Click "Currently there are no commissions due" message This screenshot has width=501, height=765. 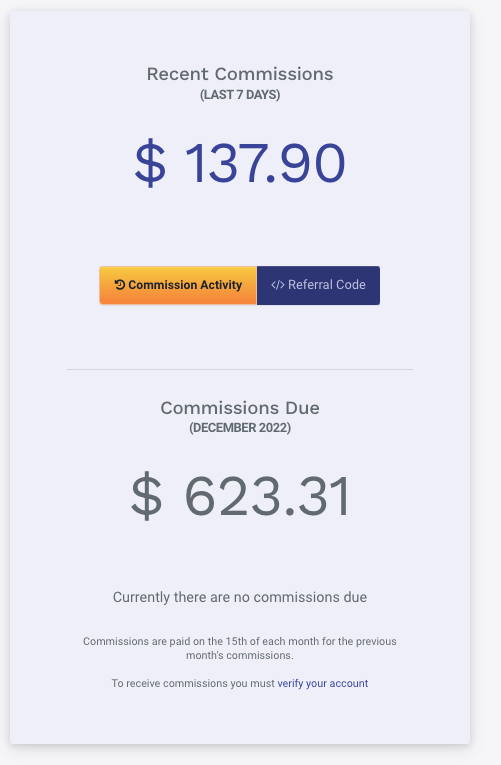coord(240,597)
